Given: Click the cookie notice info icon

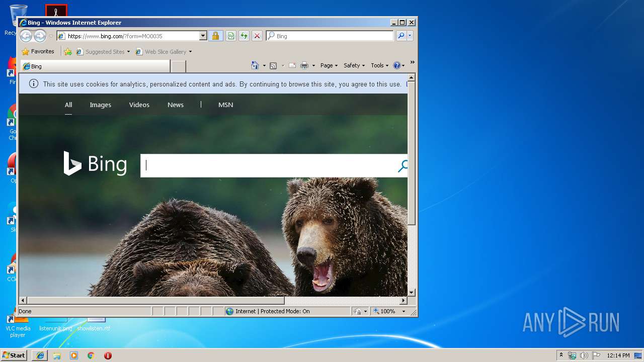Looking at the screenshot, I should [34, 84].
